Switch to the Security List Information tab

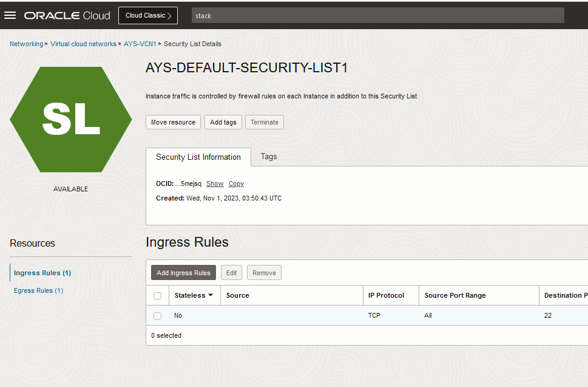[198, 157]
